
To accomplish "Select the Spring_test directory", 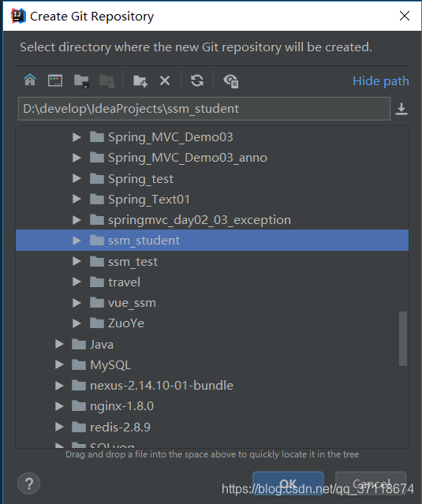I will [x=140, y=179].
